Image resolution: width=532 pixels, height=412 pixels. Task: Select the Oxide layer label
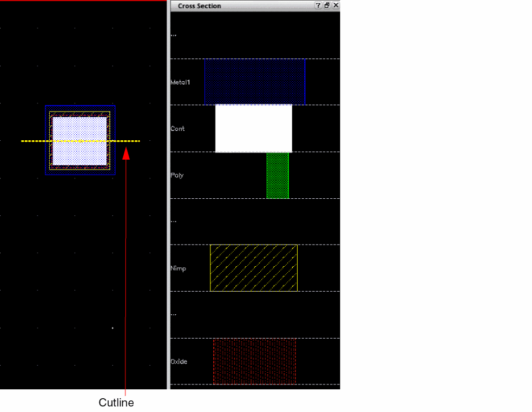(179, 362)
